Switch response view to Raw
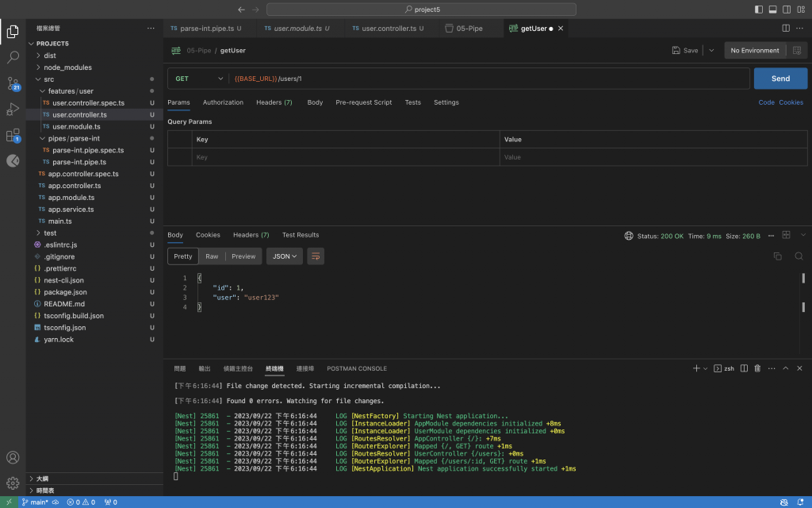 (x=212, y=256)
